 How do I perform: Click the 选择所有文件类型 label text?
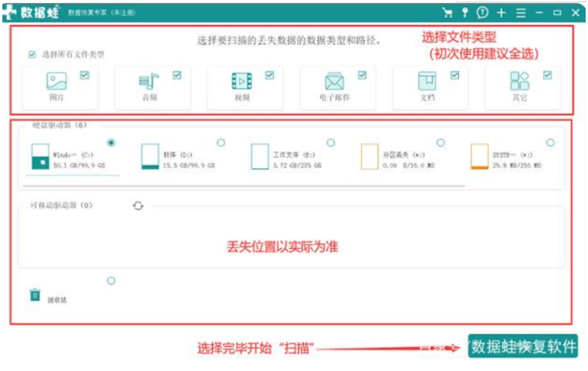[x=73, y=55]
